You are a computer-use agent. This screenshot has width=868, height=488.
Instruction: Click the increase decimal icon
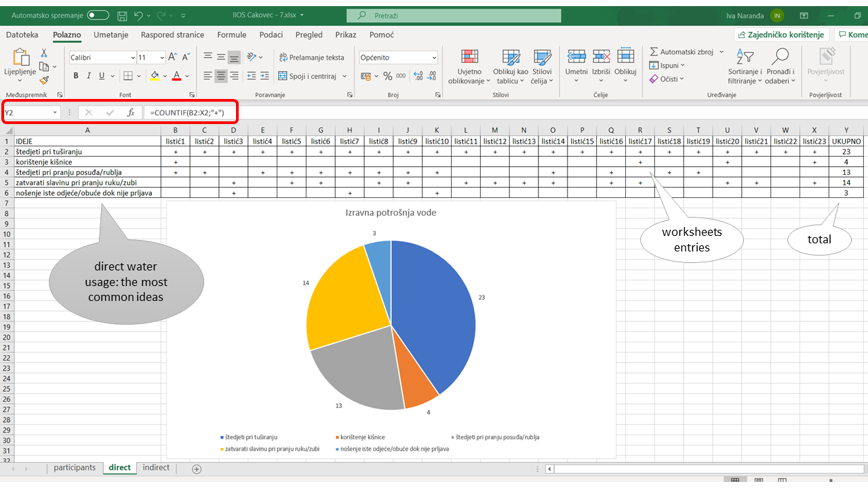(418, 76)
